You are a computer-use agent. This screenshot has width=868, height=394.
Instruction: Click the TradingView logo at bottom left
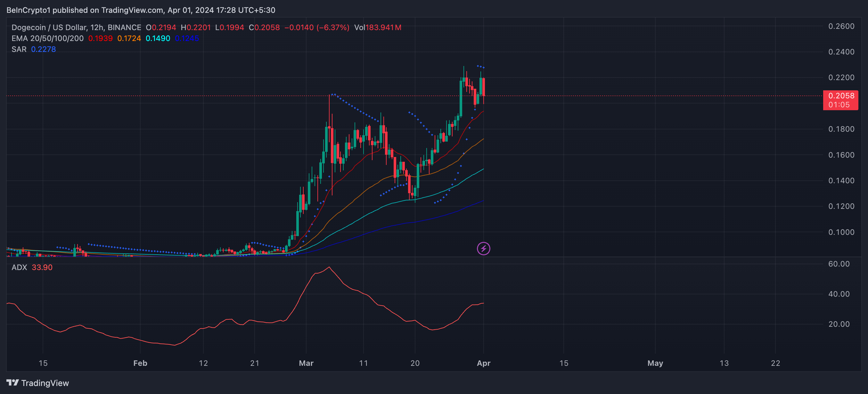coord(37,383)
